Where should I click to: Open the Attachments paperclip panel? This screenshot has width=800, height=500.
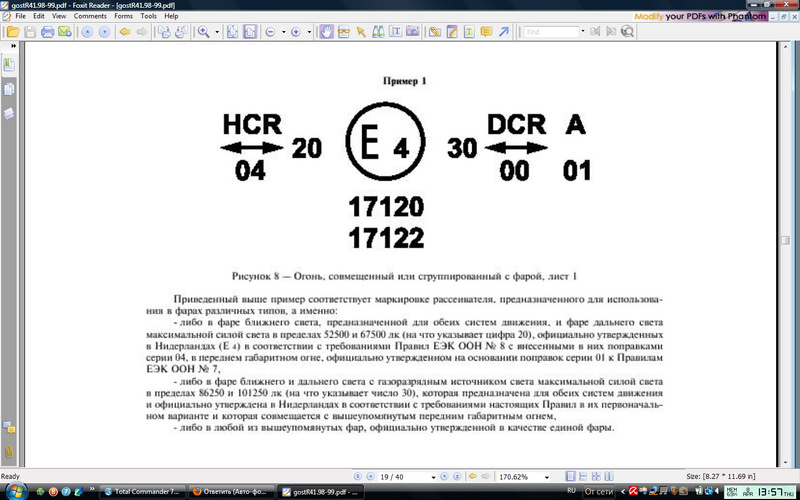9,451
